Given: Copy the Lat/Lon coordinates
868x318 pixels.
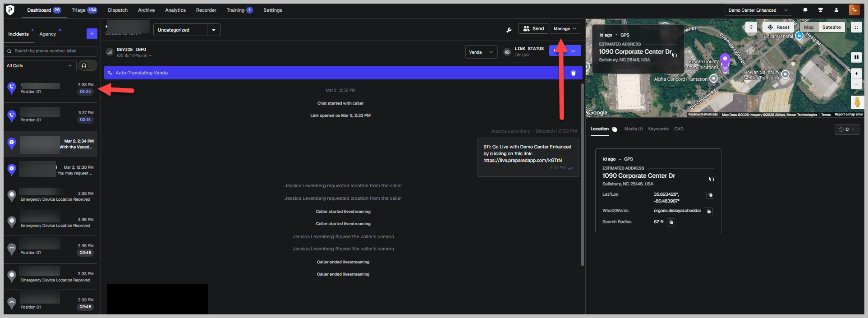Looking at the screenshot, I should pos(710,195).
